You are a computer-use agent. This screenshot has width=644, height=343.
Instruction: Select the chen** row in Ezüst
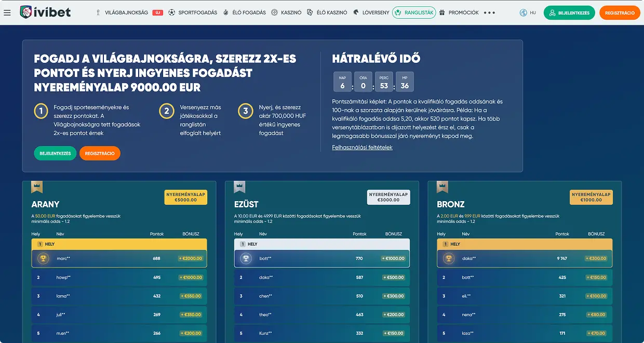(322, 296)
